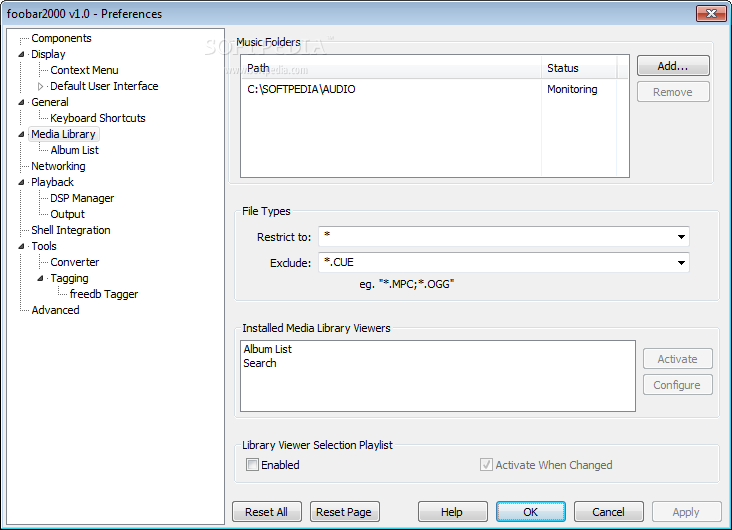Open the Restrict to dropdown arrow

681,237
